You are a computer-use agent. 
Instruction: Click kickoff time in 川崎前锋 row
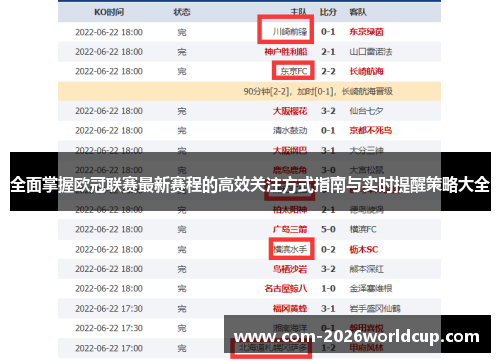[x=109, y=32]
